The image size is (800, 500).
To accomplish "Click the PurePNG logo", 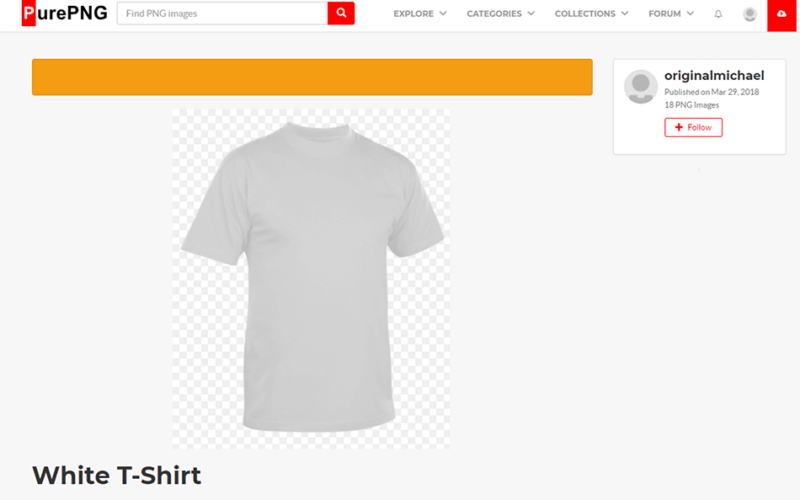I will [x=65, y=13].
